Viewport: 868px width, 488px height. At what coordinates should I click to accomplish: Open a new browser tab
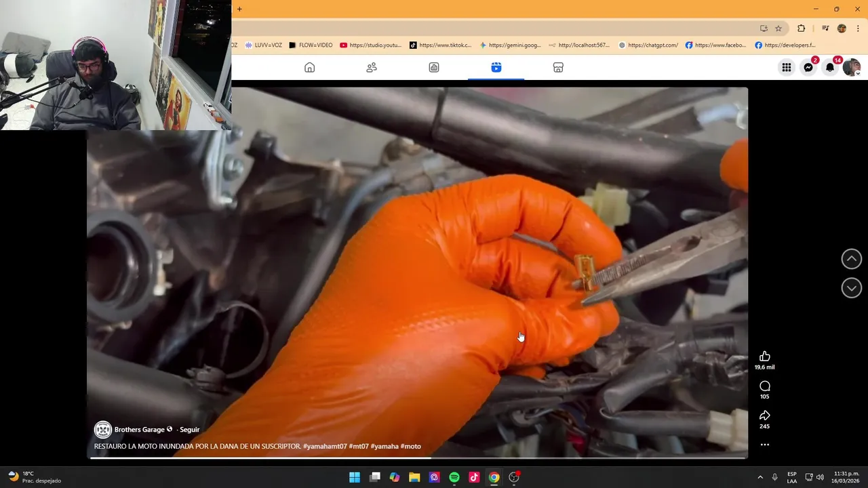[x=239, y=9]
